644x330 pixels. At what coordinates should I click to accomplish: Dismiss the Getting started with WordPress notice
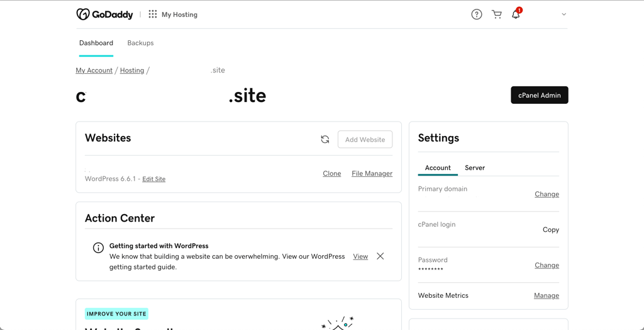click(380, 256)
